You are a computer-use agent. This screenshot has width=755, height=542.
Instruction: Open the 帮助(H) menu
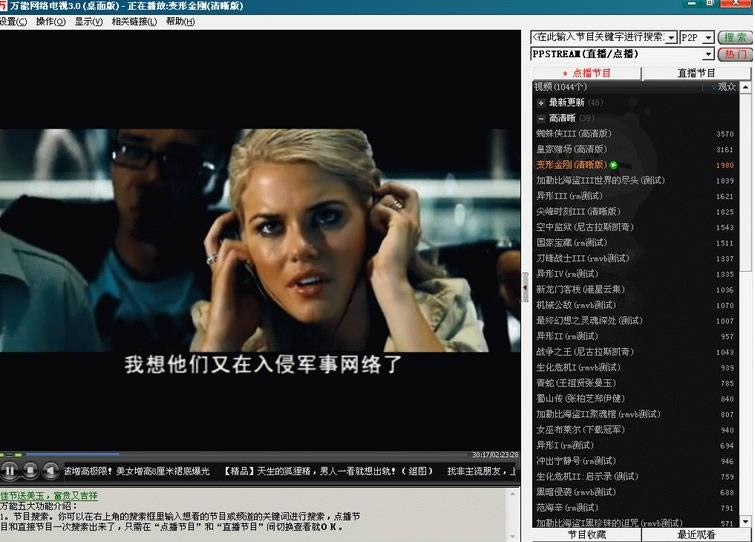pos(180,22)
